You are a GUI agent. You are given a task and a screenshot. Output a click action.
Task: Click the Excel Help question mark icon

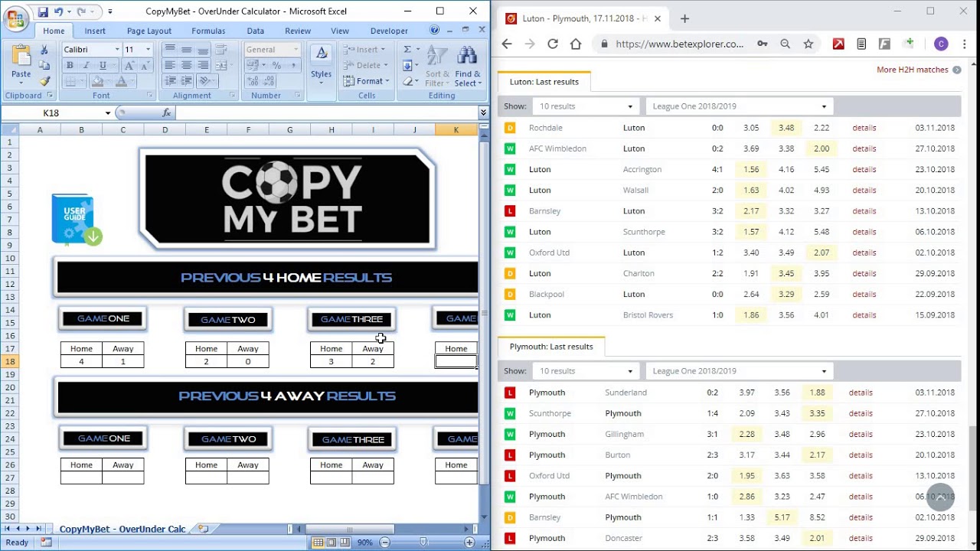coord(434,30)
